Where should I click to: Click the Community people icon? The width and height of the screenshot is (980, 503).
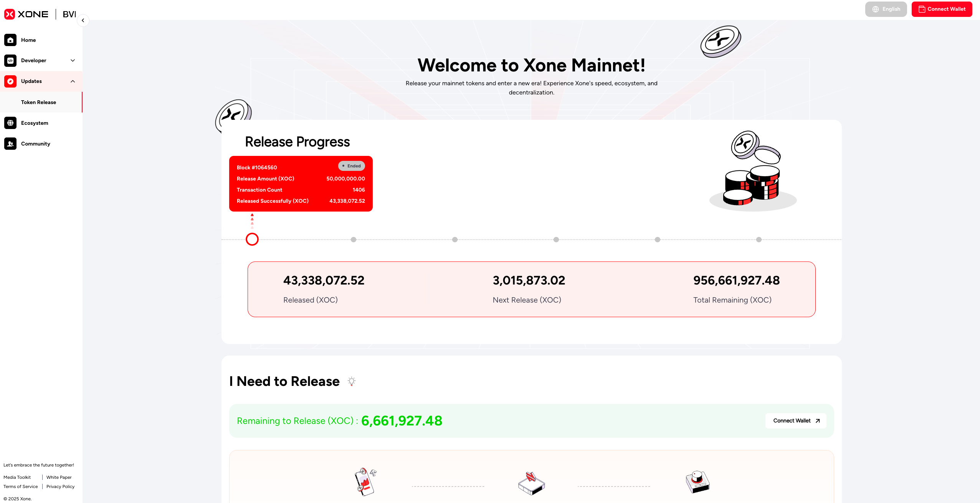10,144
